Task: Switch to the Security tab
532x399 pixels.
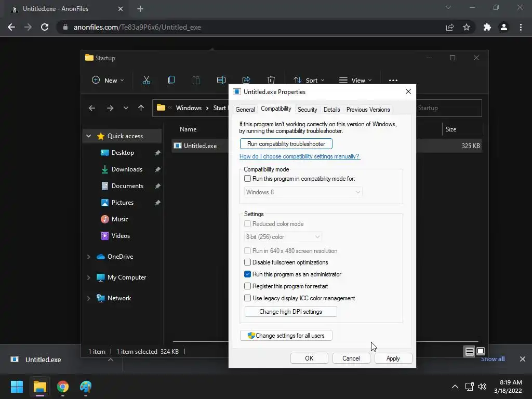Action: (308, 110)
